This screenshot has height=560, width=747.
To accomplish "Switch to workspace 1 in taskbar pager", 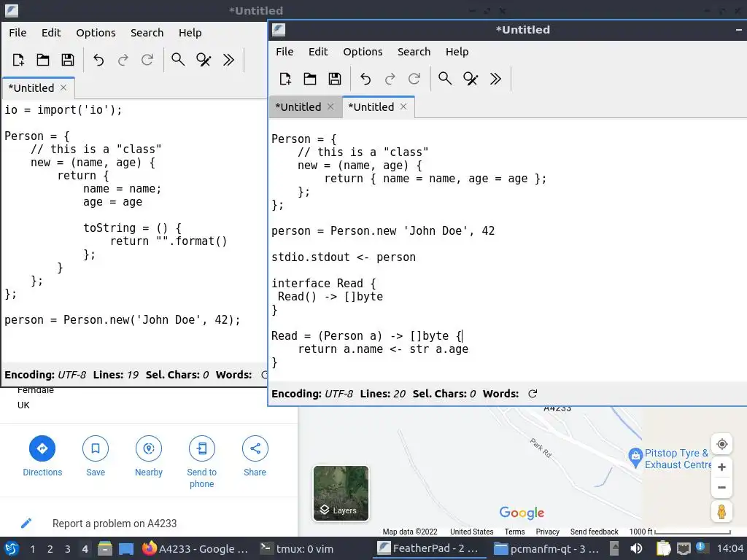I will tap(32, 549).
